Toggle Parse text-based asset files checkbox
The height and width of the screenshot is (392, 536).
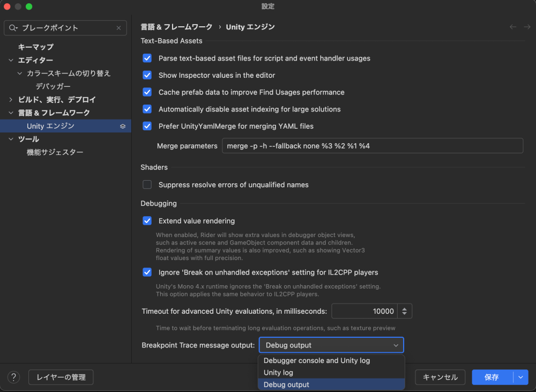tap(147, 58)
